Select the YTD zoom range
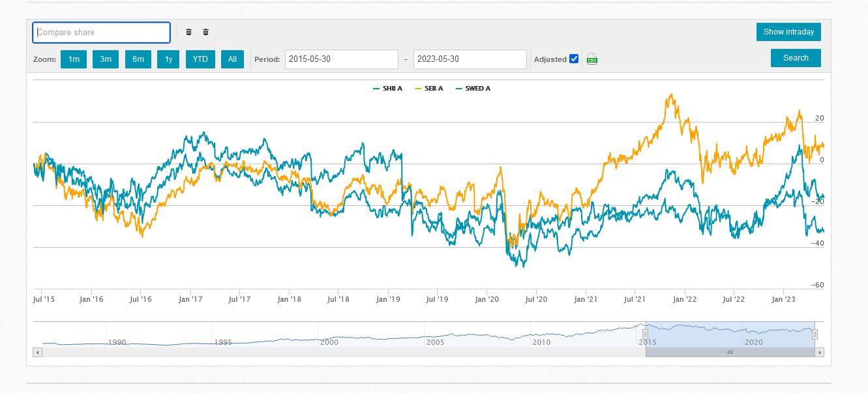Viewport: 868px width, 393px height. click(x=200, y=59)
